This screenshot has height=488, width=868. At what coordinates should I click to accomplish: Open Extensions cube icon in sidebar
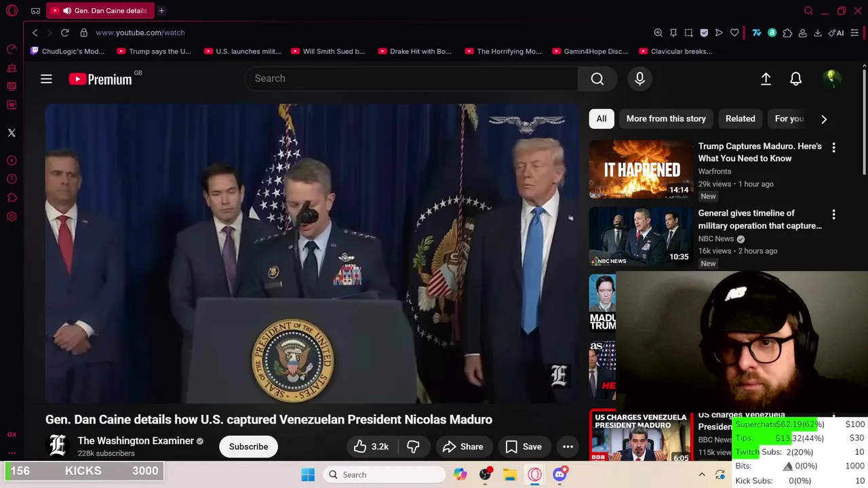coord(12,198)
